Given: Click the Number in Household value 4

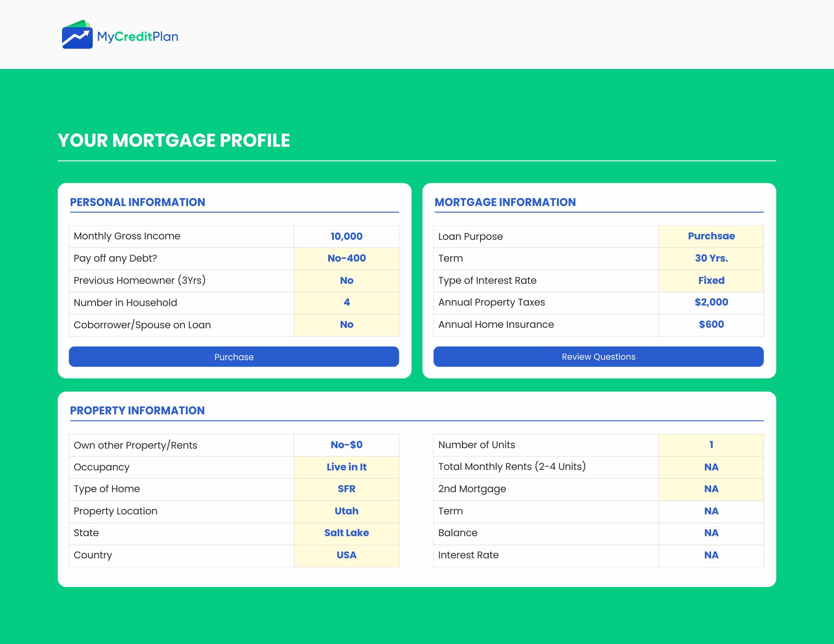Looking at the screenshot, I should [x=346, y=303].
